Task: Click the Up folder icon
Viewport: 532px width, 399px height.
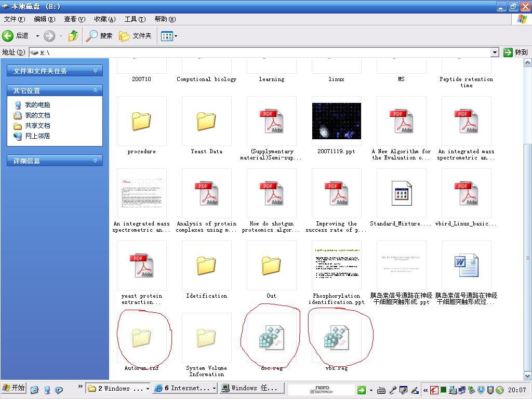Action: tap(73, 36)
